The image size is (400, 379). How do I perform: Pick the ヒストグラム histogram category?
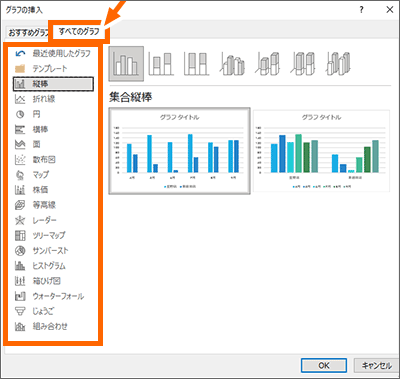pyautogui.click(x=53, y=266)
